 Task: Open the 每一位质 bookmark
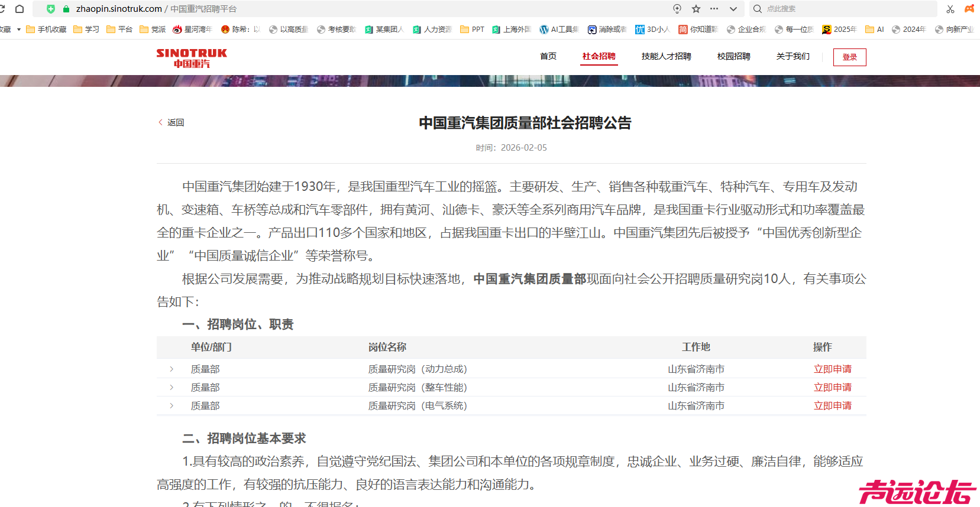pos(794,29)
